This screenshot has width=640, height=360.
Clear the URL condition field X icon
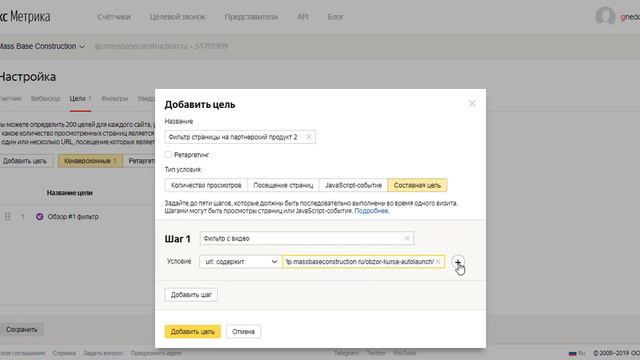click(438, 262)
